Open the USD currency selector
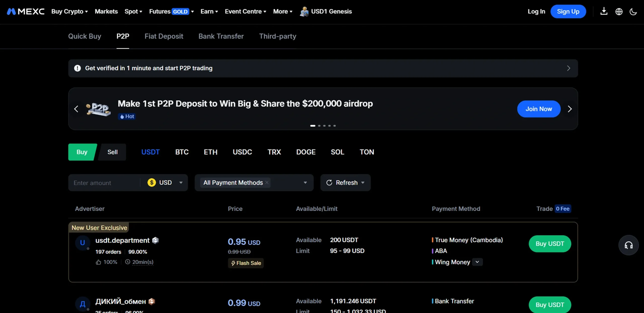The width and height of the screenshot is (644, 313). click(x=165, y=183)
